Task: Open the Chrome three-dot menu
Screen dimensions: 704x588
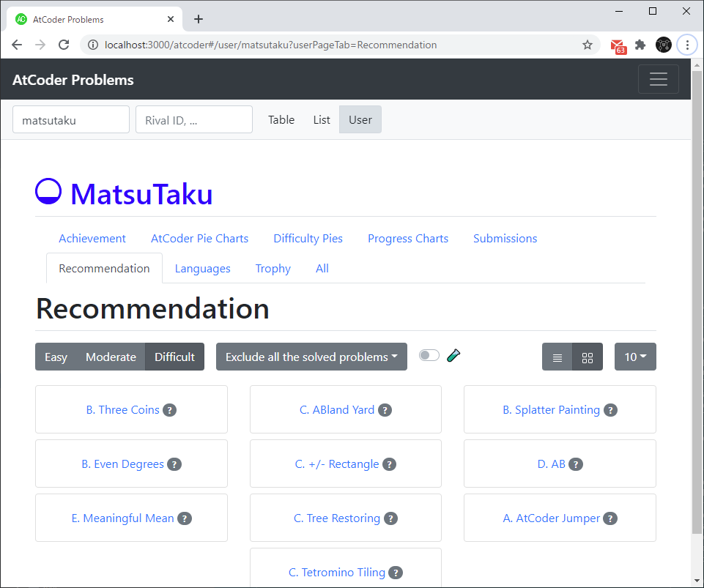Action: point(687,45)
